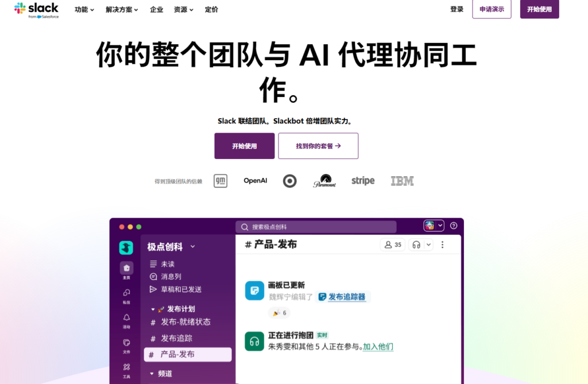Open the 发布-就绪状态 channel
The image size is (588, 384).
click(180, 322)
